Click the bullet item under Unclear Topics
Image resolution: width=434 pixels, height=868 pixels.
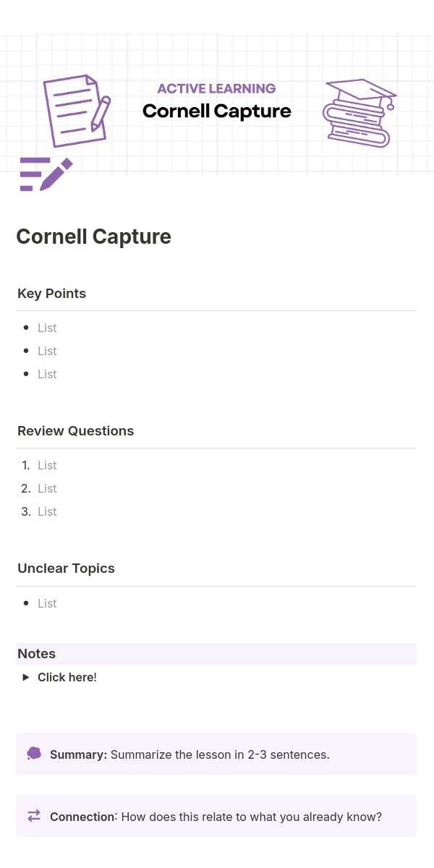click(x=47, y=603)
